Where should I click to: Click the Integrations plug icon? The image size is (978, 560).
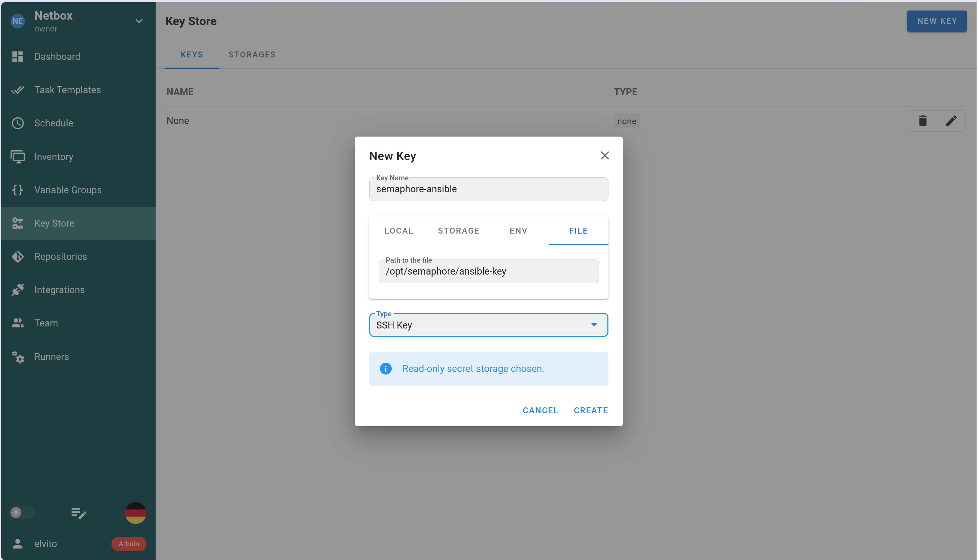18,290
